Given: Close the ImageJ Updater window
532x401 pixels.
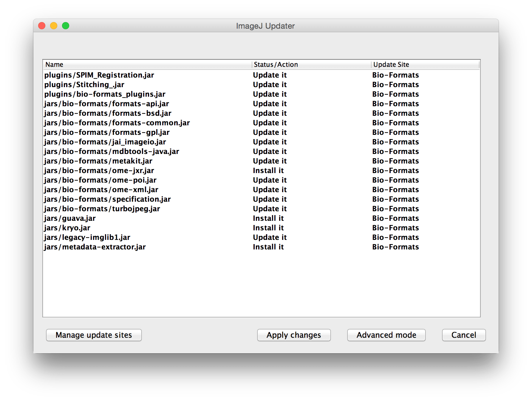Looking at the screenshot, I should (42, 26).
